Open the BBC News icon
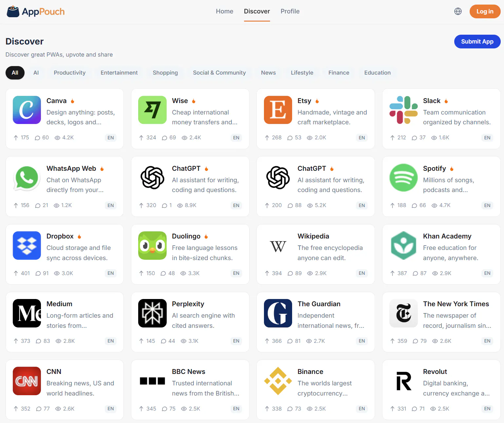 point(152,381)
